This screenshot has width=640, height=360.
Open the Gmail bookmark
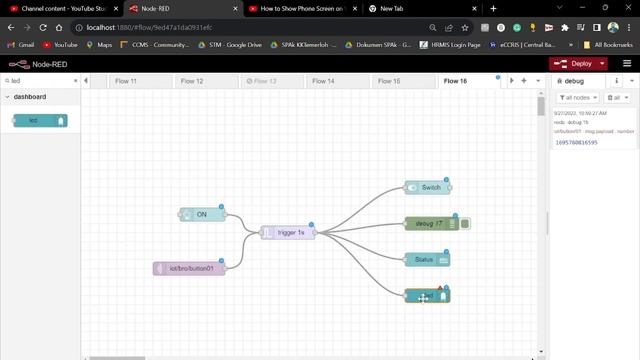21,45
